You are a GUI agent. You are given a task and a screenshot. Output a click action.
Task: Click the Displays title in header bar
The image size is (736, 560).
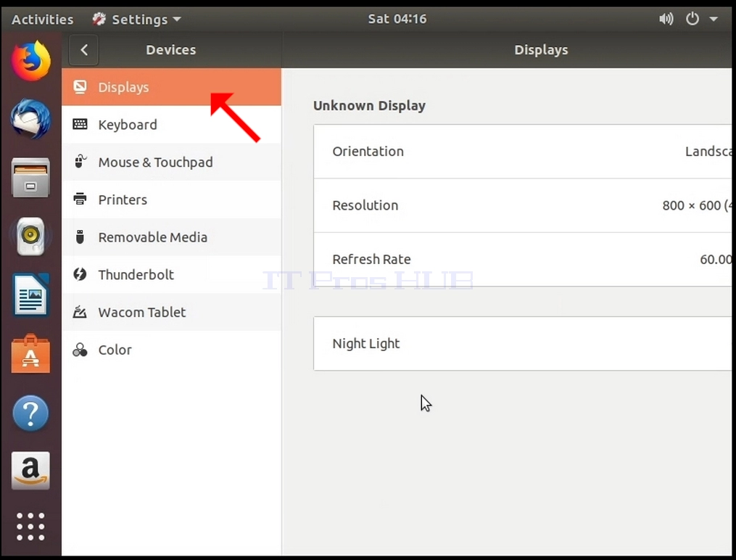coord(541,50)
